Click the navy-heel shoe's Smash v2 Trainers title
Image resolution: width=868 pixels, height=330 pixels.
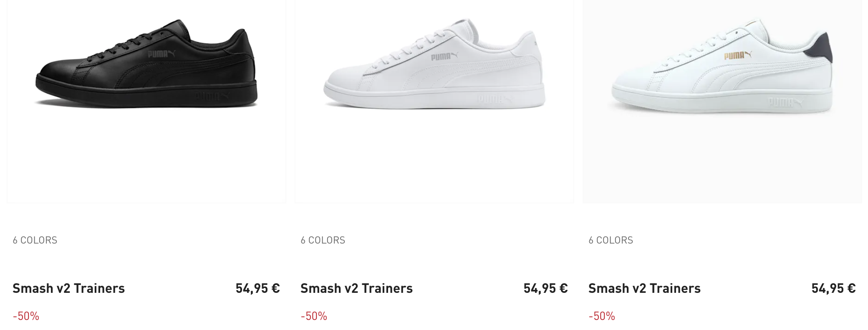[x=645, y=288]
